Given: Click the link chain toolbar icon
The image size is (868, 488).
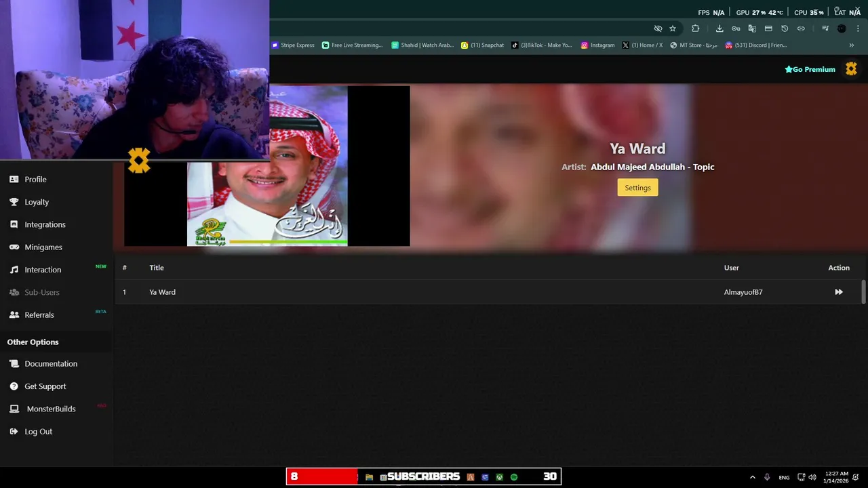Looking at the screenshot, I should (x=801, y=28).
